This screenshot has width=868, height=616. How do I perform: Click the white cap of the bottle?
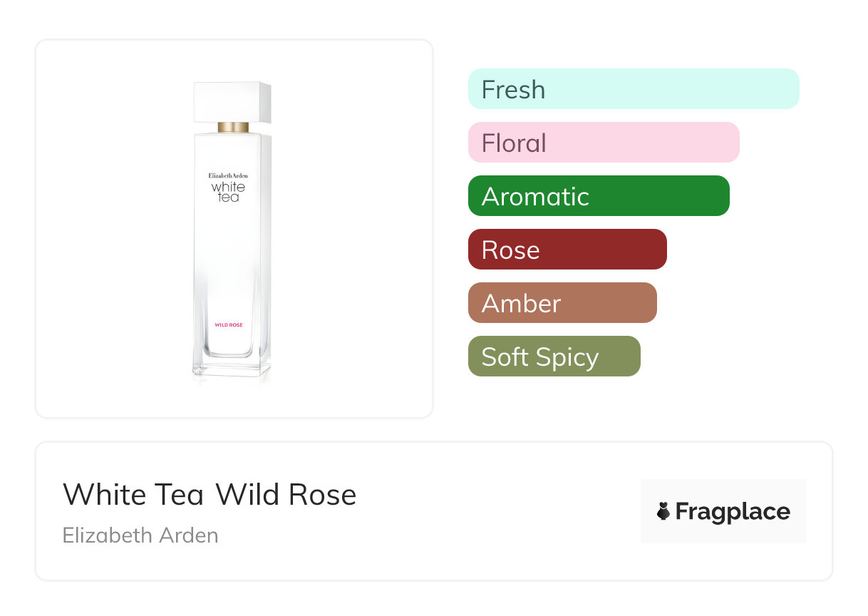click(x=232, y=102)
